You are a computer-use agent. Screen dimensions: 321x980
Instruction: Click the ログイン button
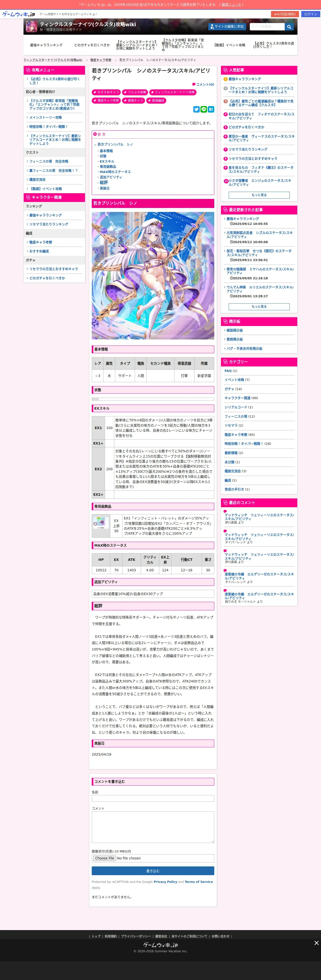point(310,14)
